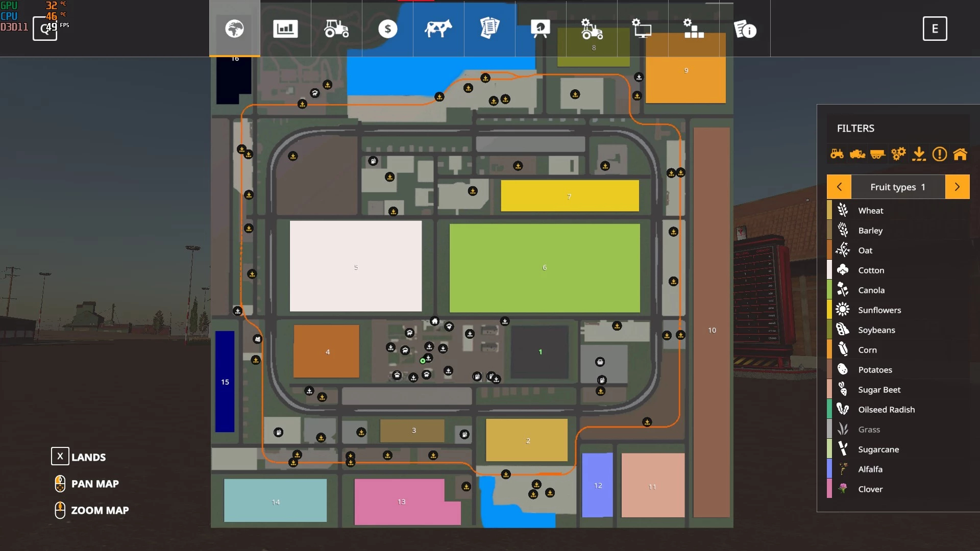Image resolution: width=980 pixels, height=551 pixels.
Task: Toggle Clover fruit type display
Action: (x=898, y=489)
